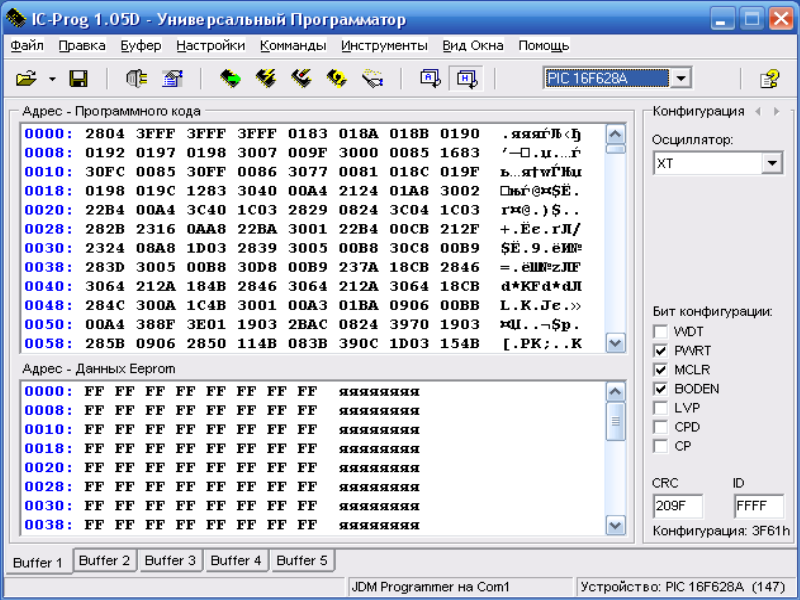Switch to the Buffer 3 tab
800x600 pixels.
coord(170,560)
